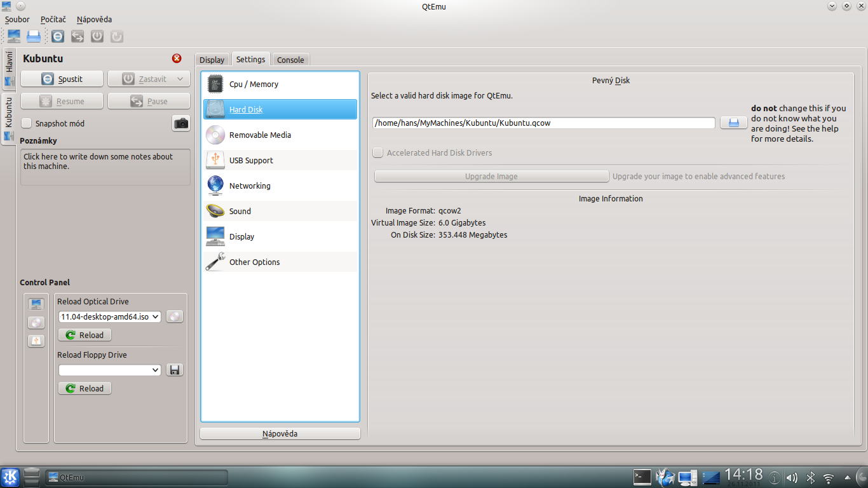Open the KDE application launcher
The width and height of the screenshot is (868, 488).
pos(10,477)
